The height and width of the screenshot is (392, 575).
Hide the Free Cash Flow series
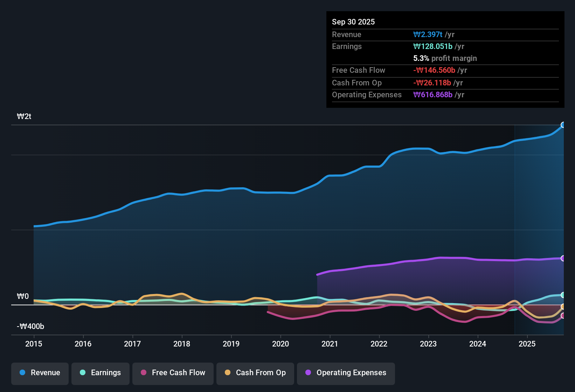coord(173,373)
